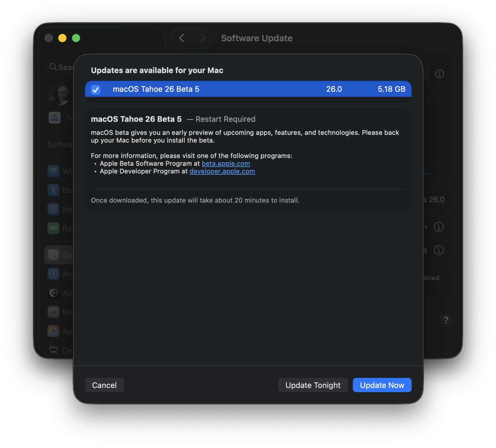496x448 pixels.
Task: Select the General gear icon
Action: tap(53, 255)
